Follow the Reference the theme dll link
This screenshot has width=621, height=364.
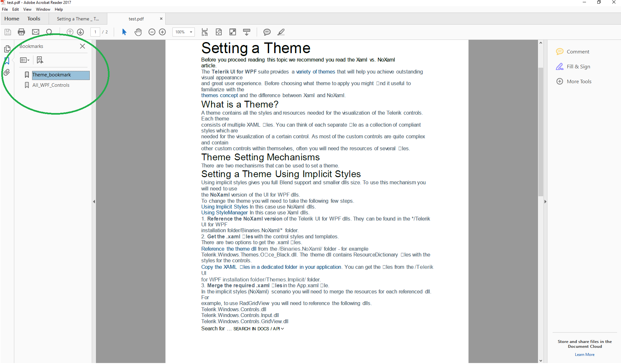[229, 249]
